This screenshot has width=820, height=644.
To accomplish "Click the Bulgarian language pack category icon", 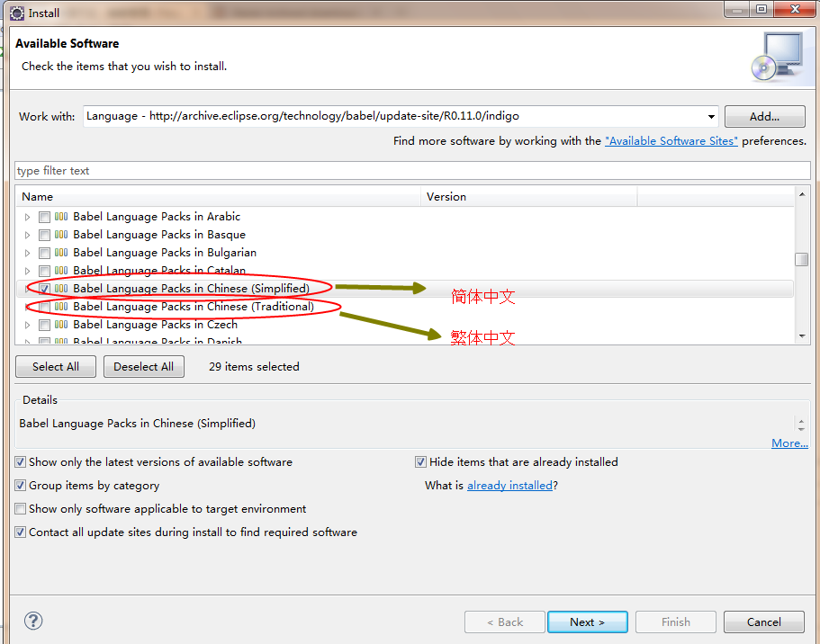I will click(x=61, y=253).
